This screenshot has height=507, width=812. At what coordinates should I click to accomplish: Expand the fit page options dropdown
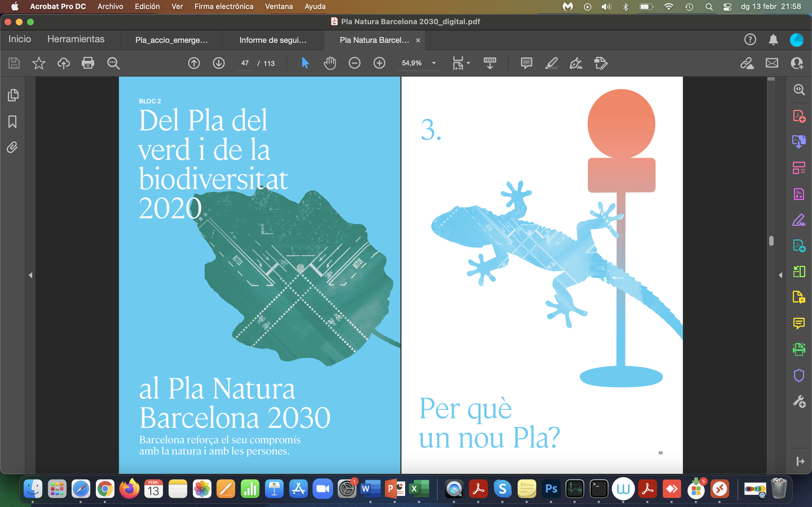(468, 63)
